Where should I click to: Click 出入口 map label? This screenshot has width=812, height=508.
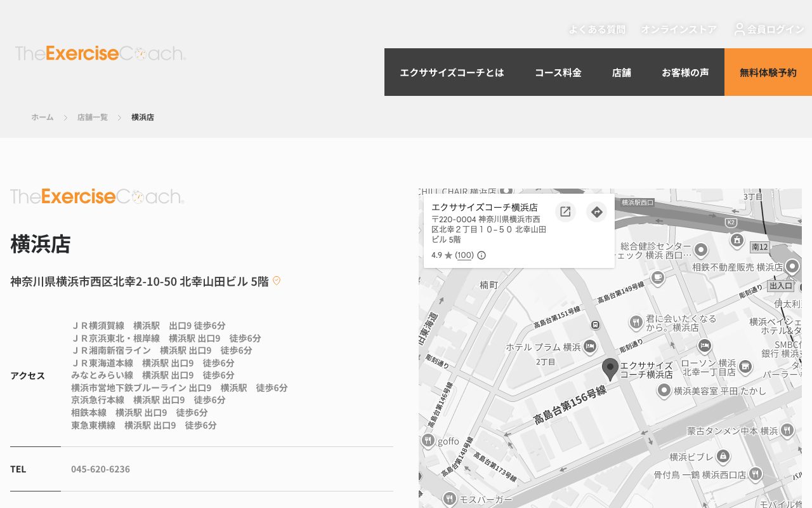pyautogui.click(x=781, y=286)
